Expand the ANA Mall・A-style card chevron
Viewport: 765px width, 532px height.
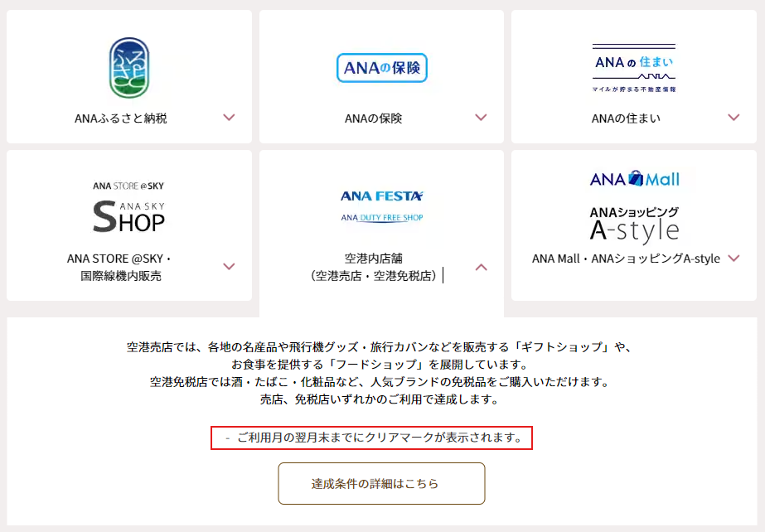[734, 258]
